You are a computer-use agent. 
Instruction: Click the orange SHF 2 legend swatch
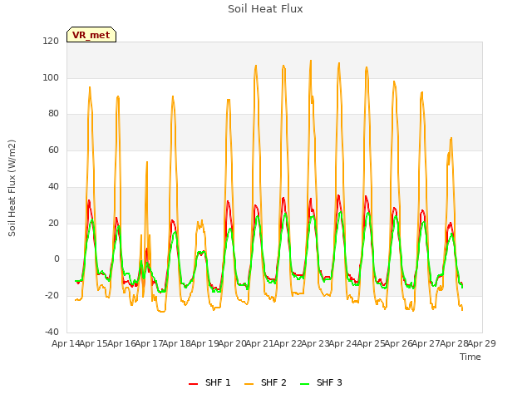tap(249, 384)
